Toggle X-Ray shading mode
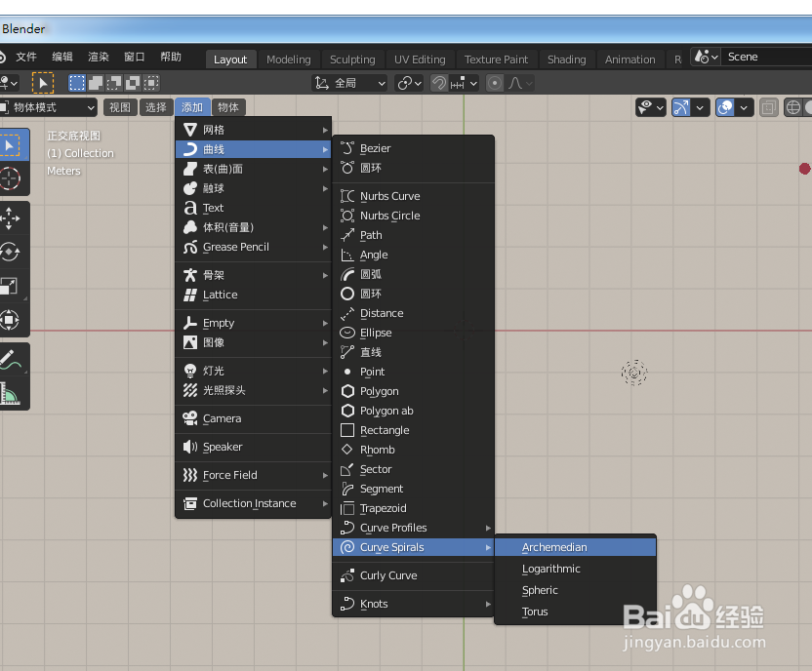812x671 pixels. point(769,107)
